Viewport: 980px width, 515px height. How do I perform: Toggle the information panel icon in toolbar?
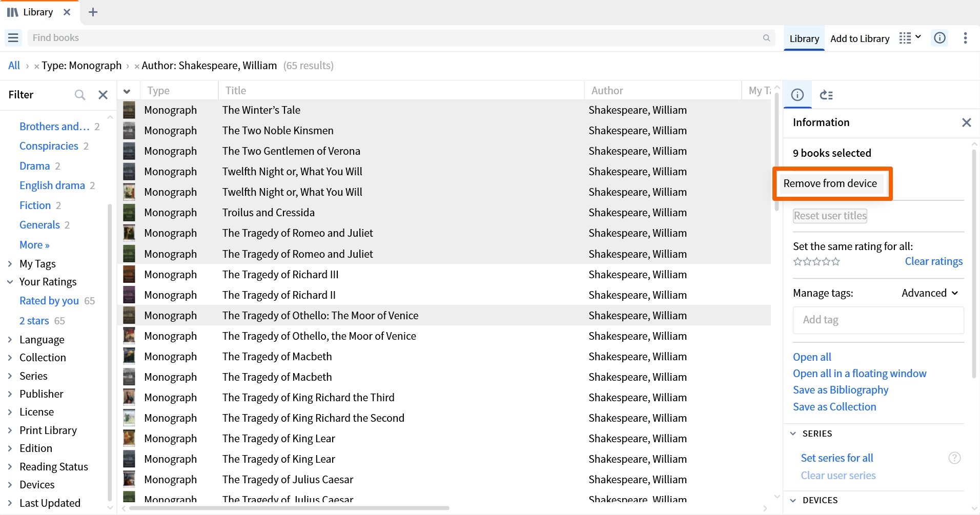pos(940,38)
